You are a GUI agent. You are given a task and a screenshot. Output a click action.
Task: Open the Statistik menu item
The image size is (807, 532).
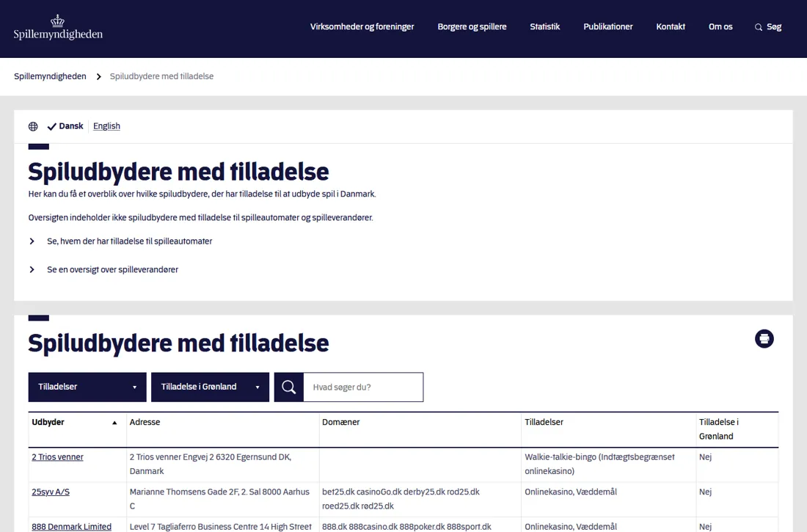click(544, 26)
